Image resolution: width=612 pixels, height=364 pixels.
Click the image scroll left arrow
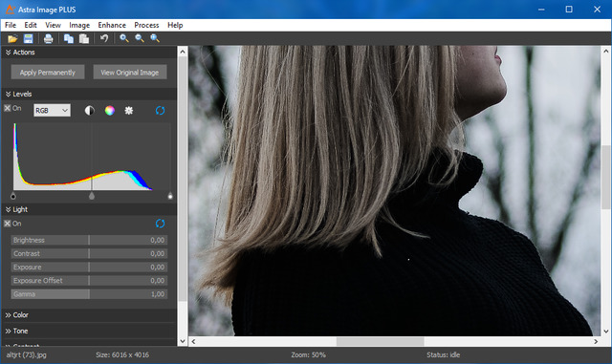click(x=193, y=341)
